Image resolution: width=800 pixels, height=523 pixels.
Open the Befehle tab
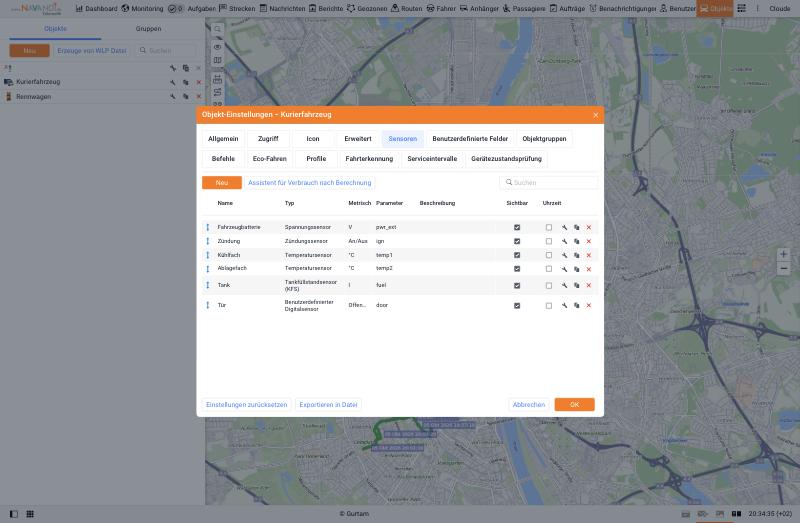pyautogui.click(x=223, y=159)
